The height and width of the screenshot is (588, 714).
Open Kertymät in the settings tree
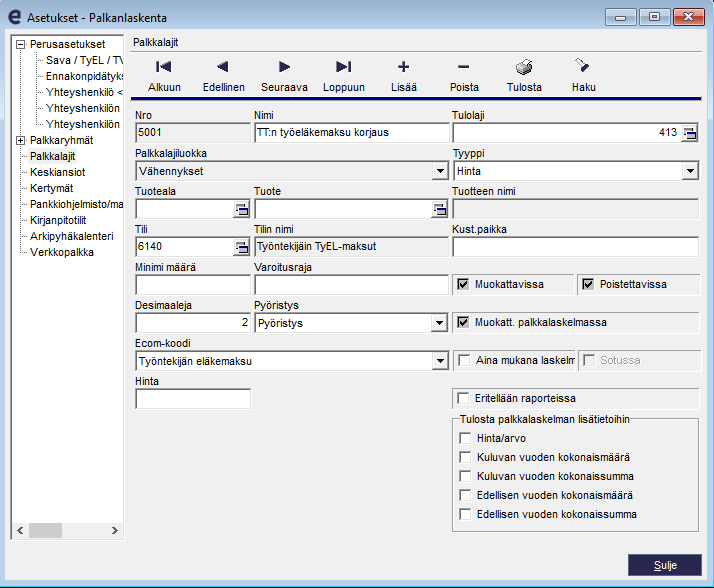pyautogui.click(x=51, y=188)
